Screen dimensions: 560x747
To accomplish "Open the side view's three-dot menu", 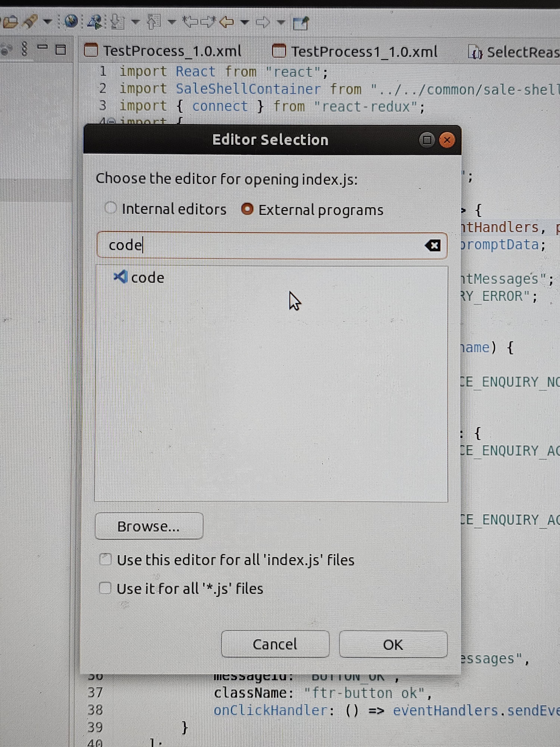I will coord(24,49).
